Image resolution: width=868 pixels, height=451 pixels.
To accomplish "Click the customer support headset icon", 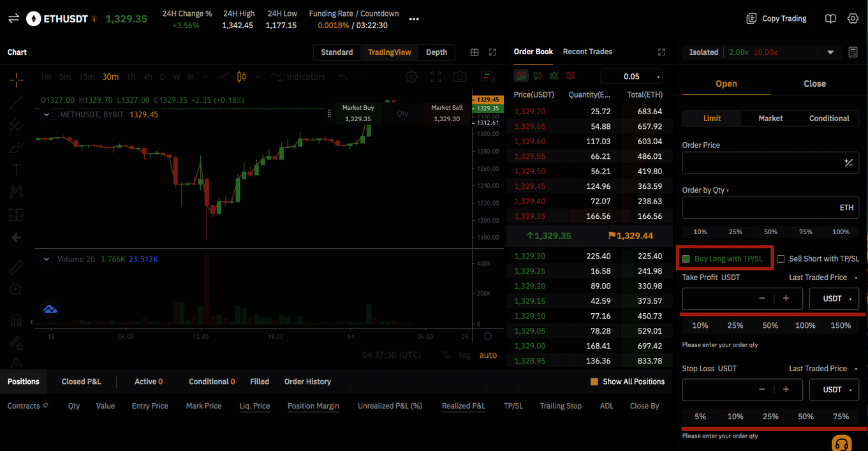I will click(x=841, y=443).
